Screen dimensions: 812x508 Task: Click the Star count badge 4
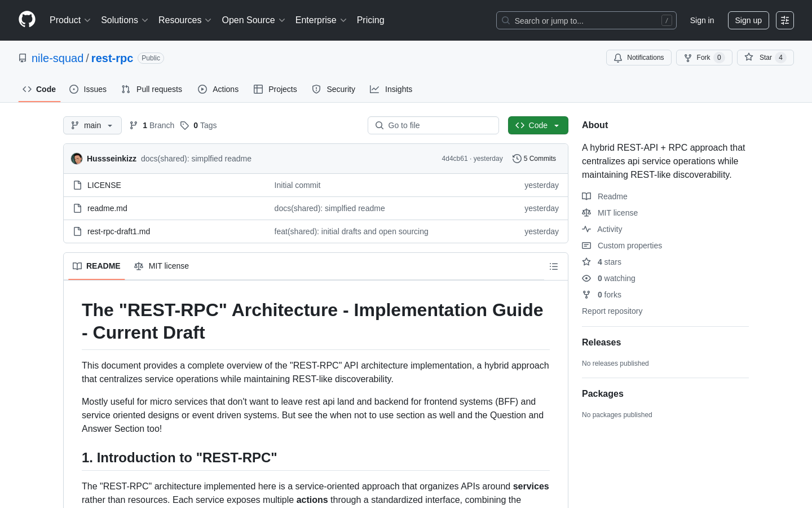pyautogui.click(x=780, y=58)
